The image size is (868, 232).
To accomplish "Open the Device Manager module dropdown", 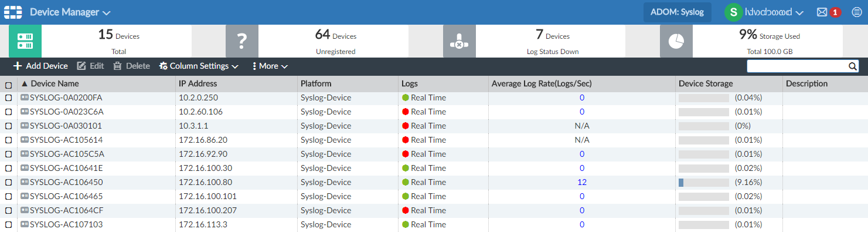I will click(70, 12).
